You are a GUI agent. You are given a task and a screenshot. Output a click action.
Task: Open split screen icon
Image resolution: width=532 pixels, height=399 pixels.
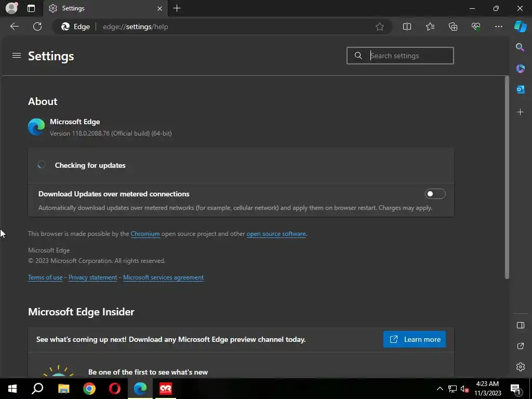(407, 26)
